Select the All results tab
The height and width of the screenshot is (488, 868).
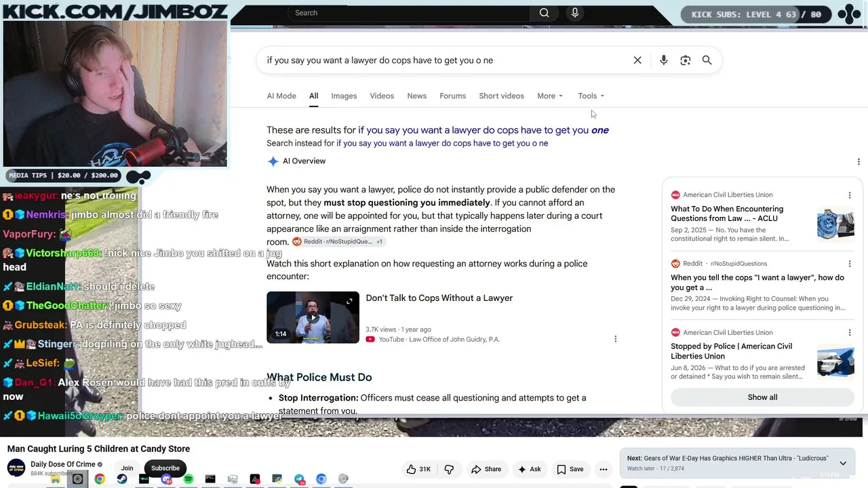tap(313, 96)
